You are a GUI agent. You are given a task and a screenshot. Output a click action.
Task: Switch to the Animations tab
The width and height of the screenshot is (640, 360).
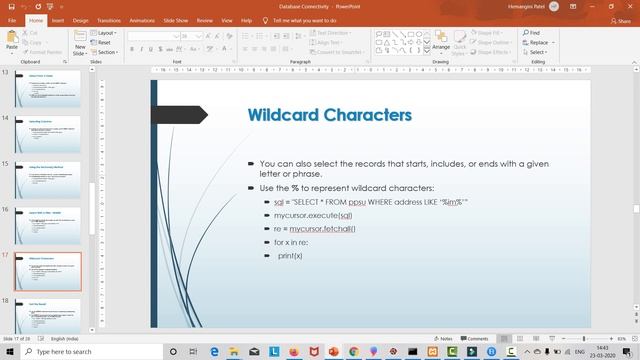tap(142, 20)
